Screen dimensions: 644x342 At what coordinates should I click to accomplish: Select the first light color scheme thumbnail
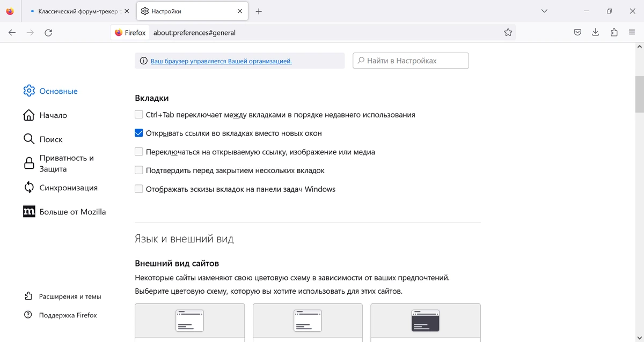pos(190,322)
